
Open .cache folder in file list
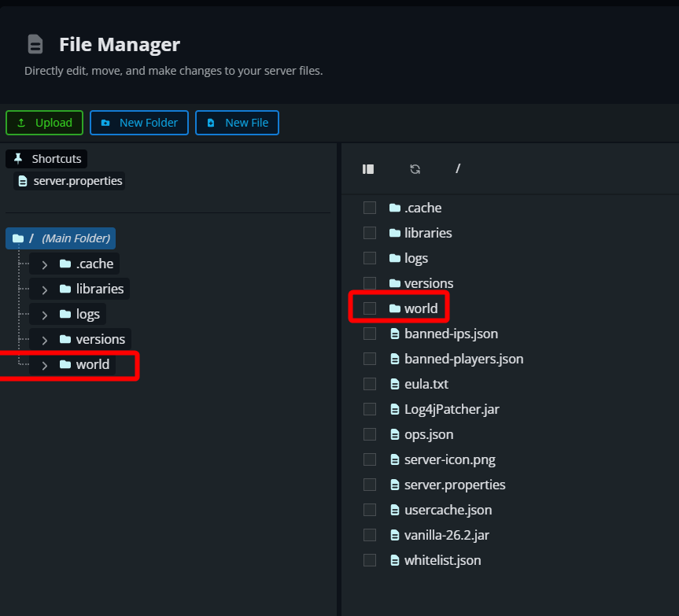tap(423, 208)
